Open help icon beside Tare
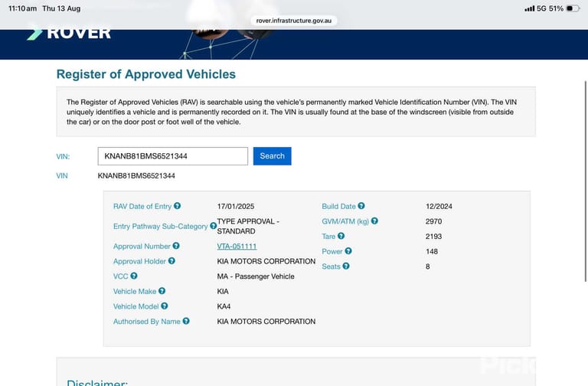This screenshot has height=386, width=588. [341, 236]
